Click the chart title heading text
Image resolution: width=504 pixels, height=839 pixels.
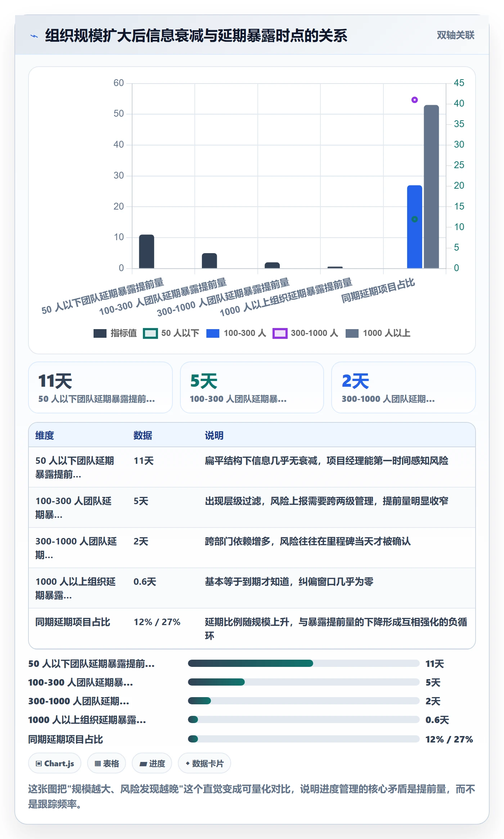[196, 36]
